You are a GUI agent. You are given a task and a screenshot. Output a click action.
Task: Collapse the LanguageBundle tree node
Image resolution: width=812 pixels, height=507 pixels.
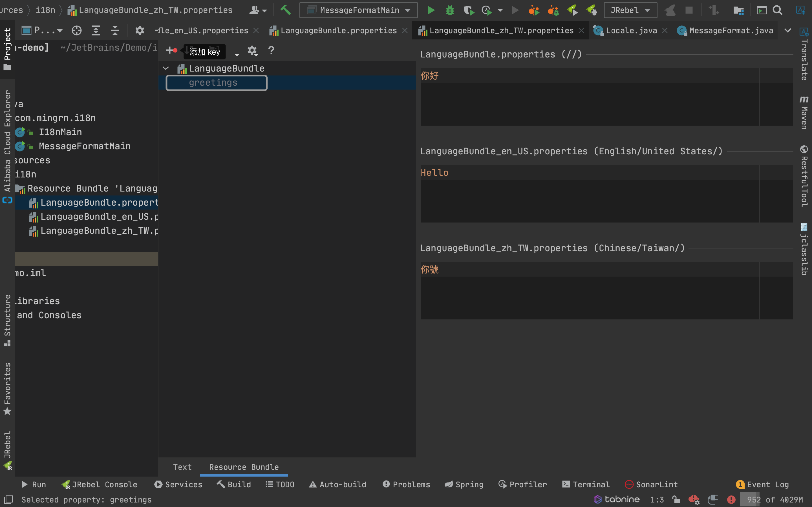(166, 68)
